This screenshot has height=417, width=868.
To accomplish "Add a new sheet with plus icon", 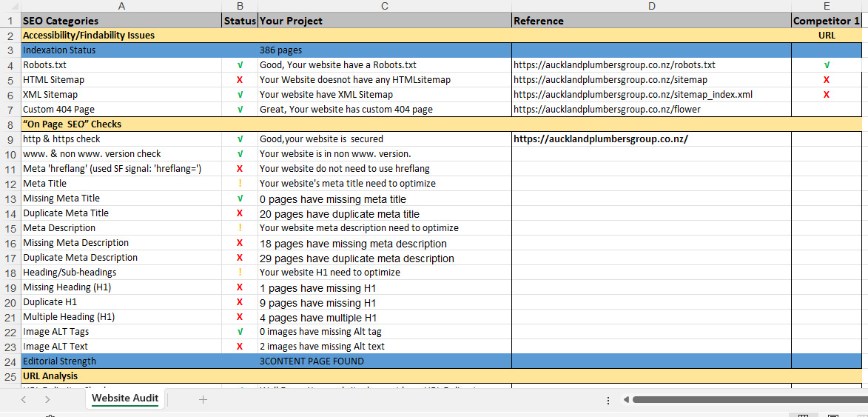I will (x=203, y=399).
